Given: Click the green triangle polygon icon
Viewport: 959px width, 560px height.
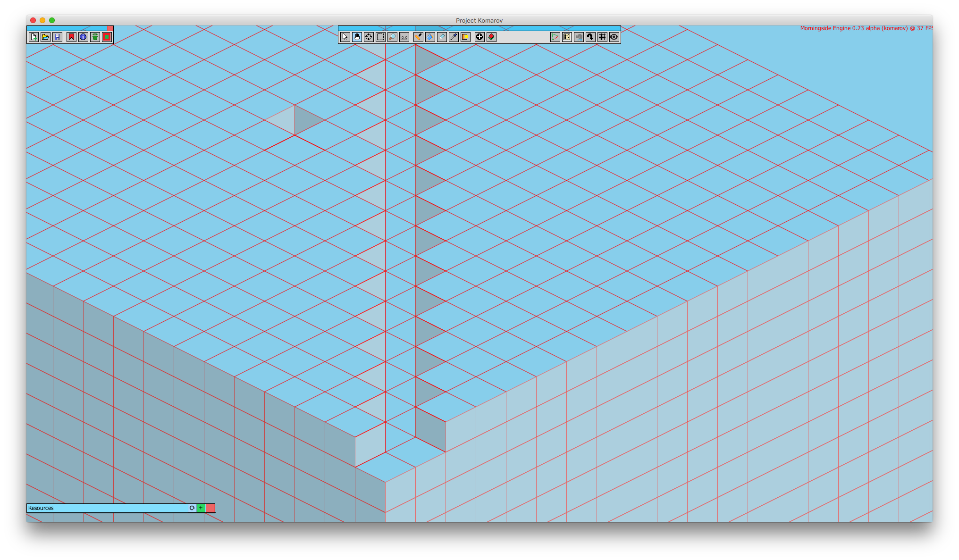Looking at the screenshot, I should (x=555, y=37).
